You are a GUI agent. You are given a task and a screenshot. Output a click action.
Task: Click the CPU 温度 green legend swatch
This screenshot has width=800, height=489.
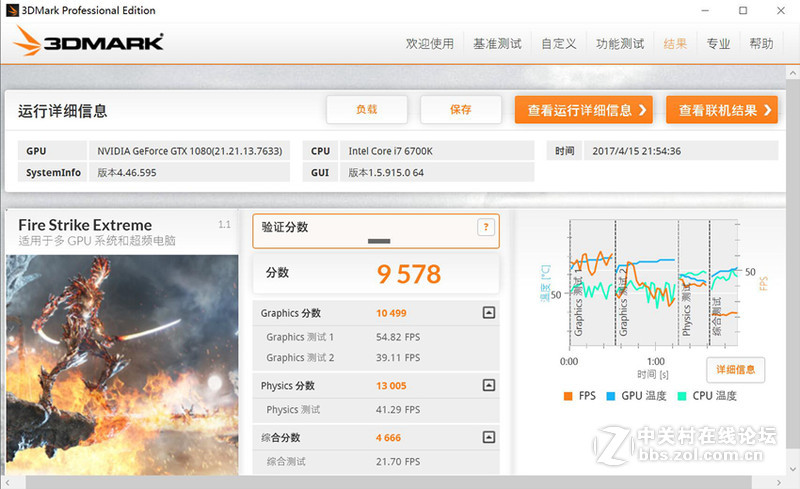tap(682, 396)
